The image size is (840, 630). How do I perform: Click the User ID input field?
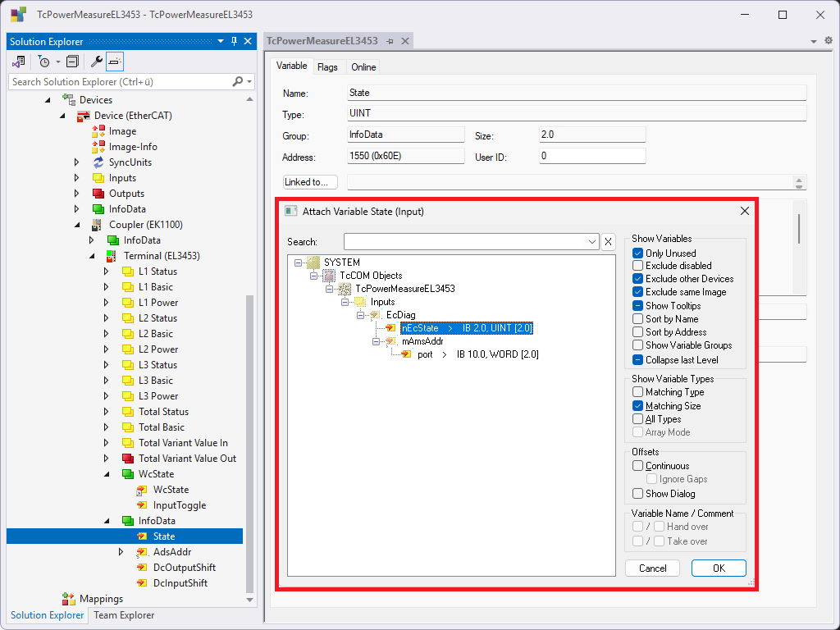pyautogui.click(x=592, y=156)
